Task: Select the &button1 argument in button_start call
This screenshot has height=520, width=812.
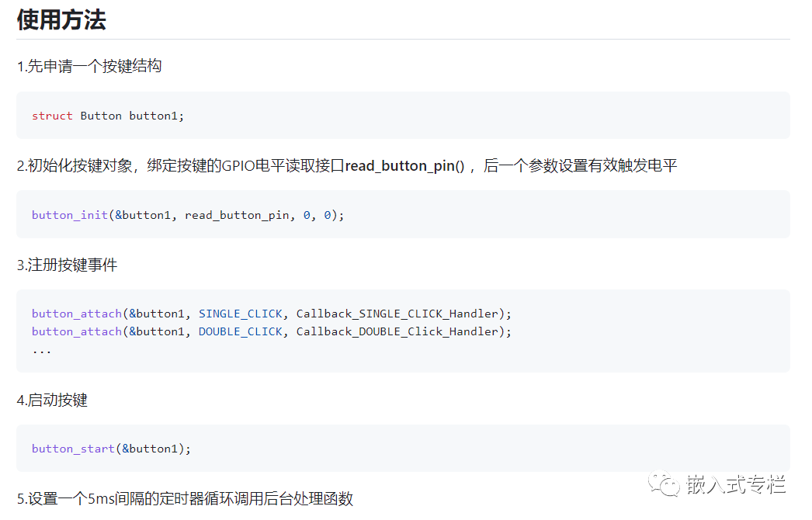Action: click(150, 449)
